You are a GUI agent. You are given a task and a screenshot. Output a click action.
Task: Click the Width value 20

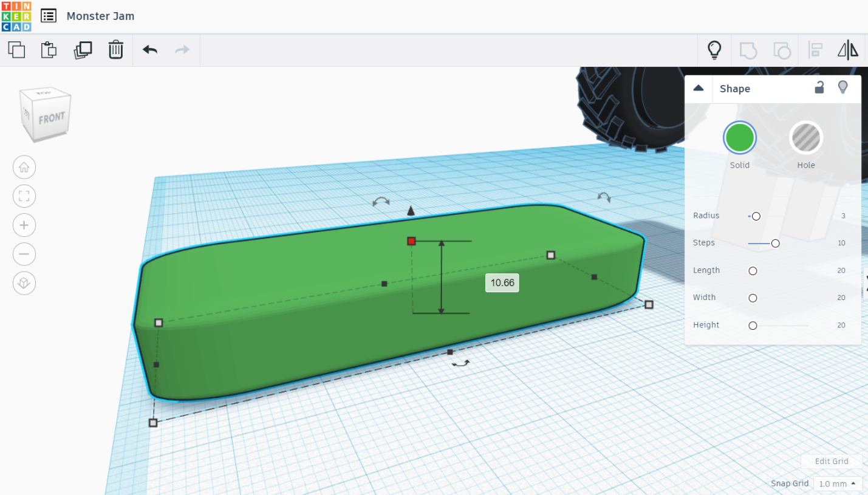pos(841,298)
